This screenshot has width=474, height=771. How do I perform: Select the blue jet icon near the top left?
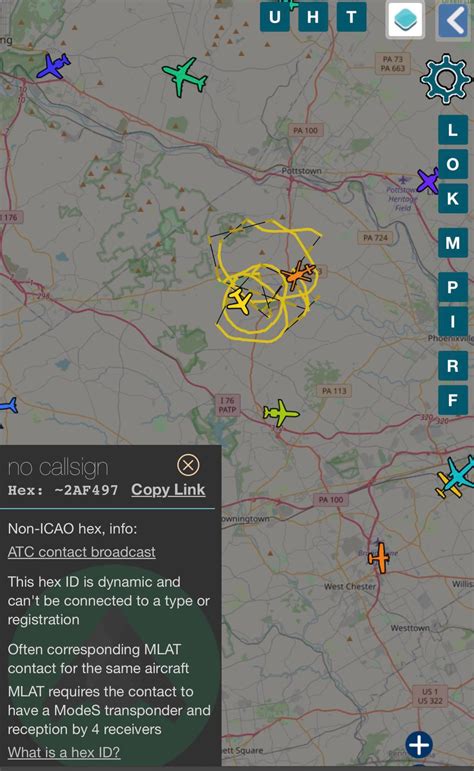54,66
